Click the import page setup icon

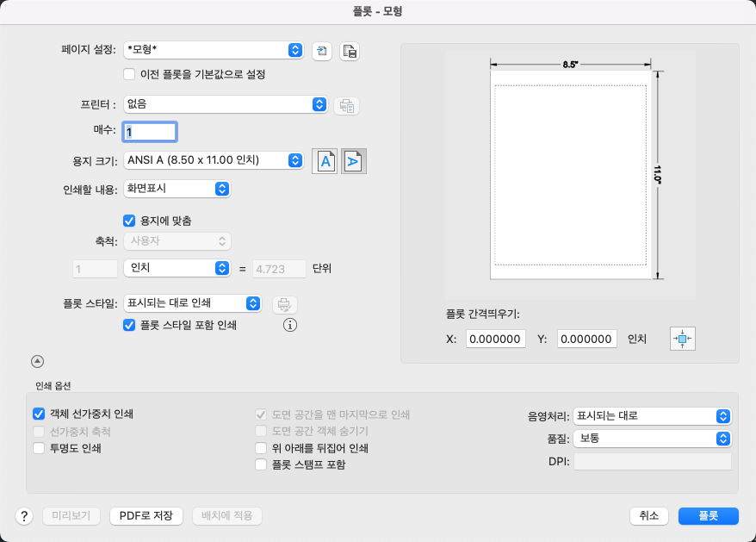click(x=321, y=51)
